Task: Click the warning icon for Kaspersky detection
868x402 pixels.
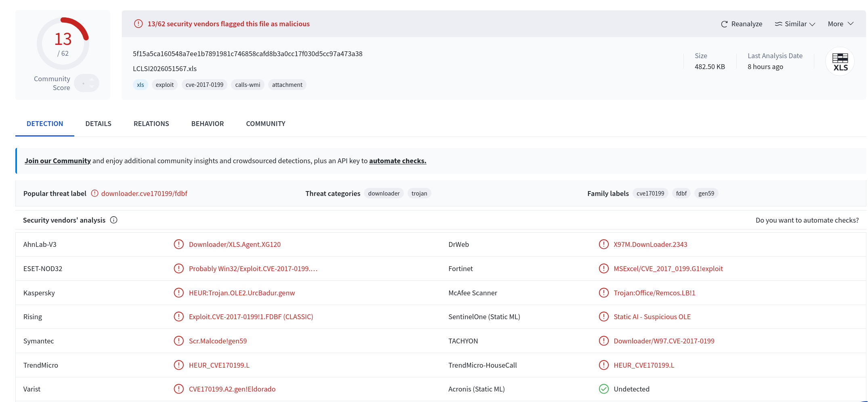Action: click(179, 293)
